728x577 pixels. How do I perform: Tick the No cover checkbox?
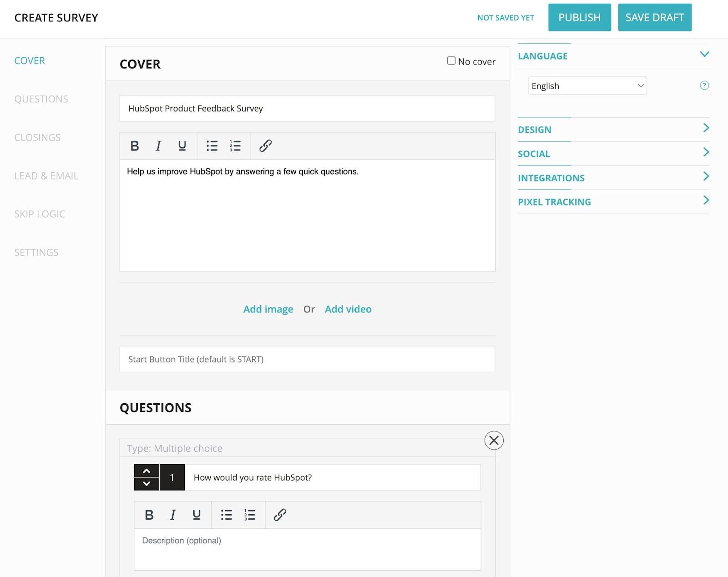click(x=451, y=61)
